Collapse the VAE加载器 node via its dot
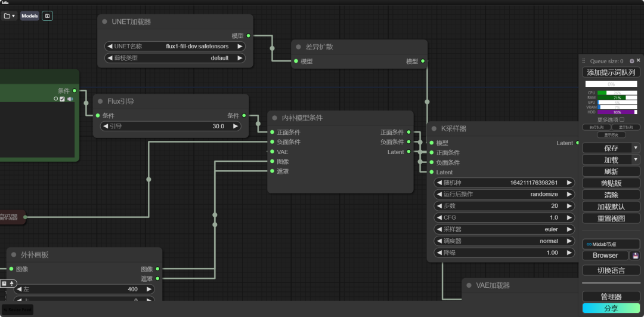 coord(469,285)
